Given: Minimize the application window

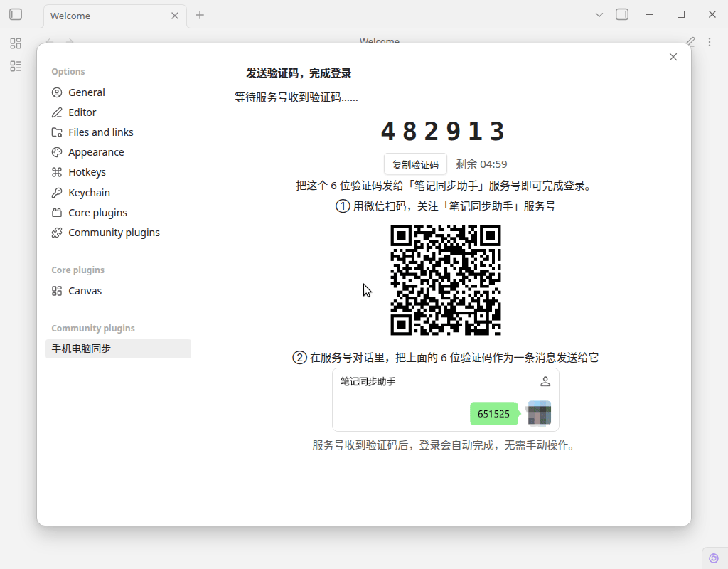Looking at the screenshot, I should click(650, 15).
